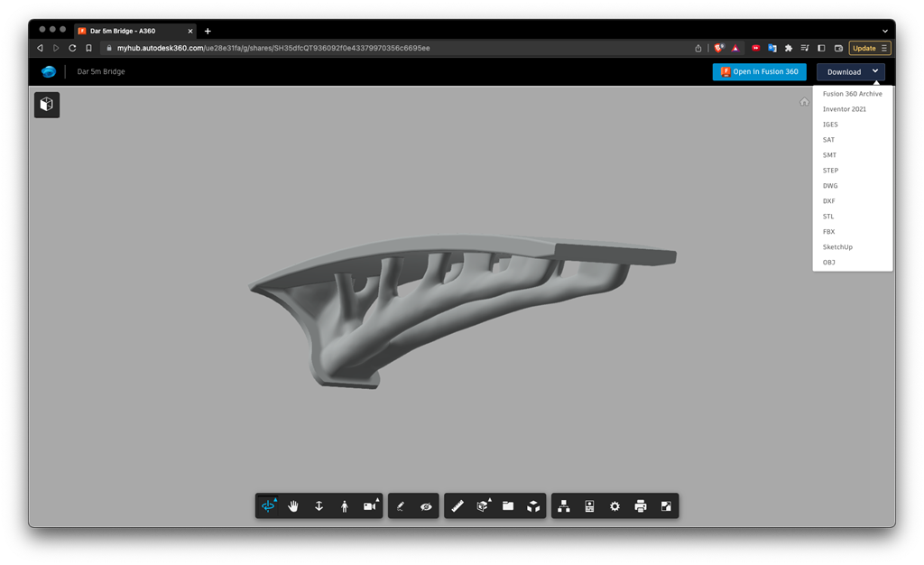Activate the Pan hand tool
The image size is (924, 565).
293,506
